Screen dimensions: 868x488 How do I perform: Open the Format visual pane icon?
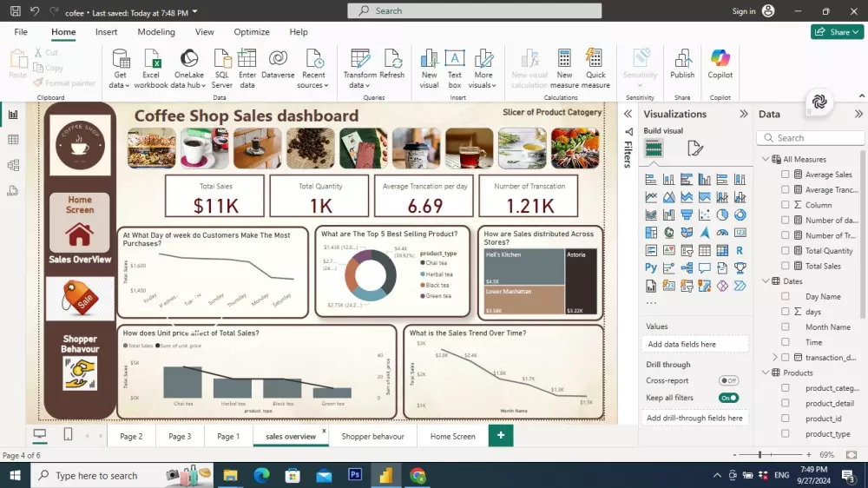pos(694,148)
